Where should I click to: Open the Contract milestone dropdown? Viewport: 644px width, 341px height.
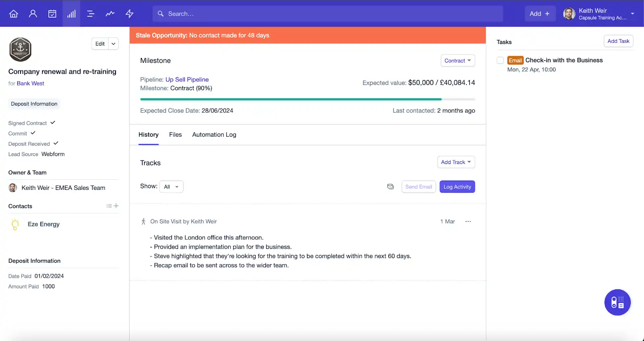click(x=458, y=60)
